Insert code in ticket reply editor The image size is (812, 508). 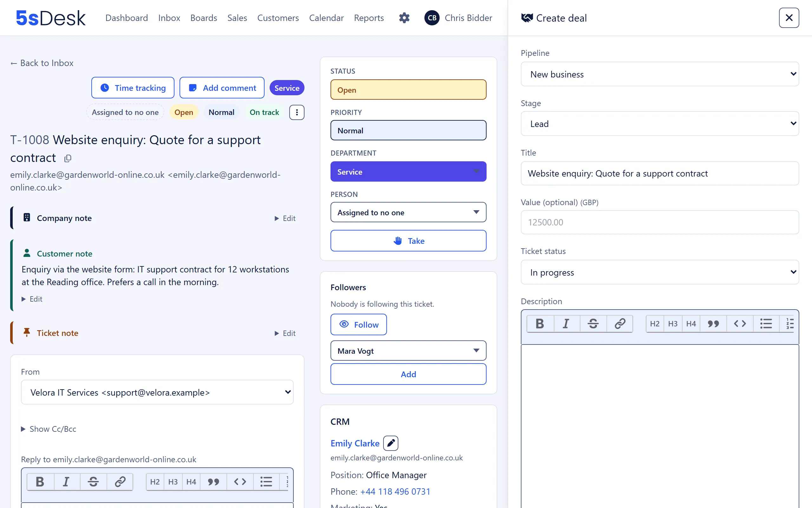pos(240,482)
